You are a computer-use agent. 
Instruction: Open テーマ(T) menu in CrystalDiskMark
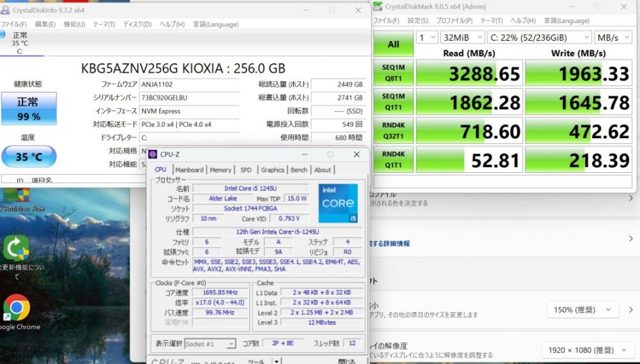click(492, 20)
